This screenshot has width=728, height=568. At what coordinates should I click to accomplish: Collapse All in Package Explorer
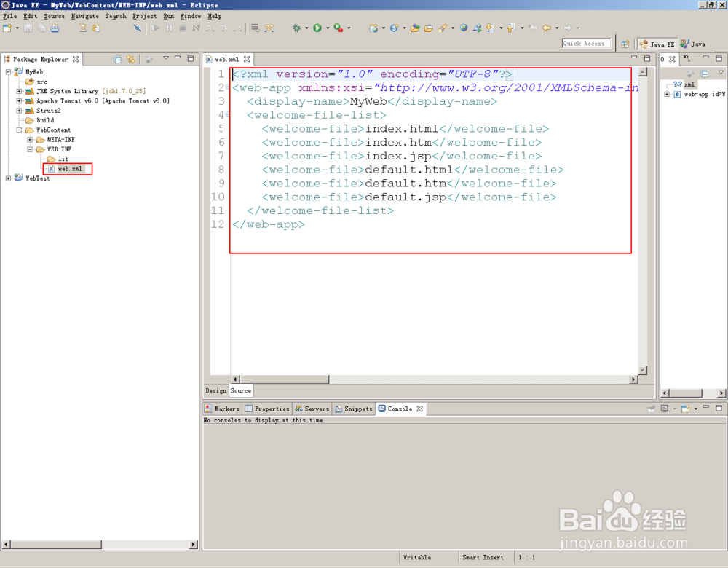(x=118, y=60)
